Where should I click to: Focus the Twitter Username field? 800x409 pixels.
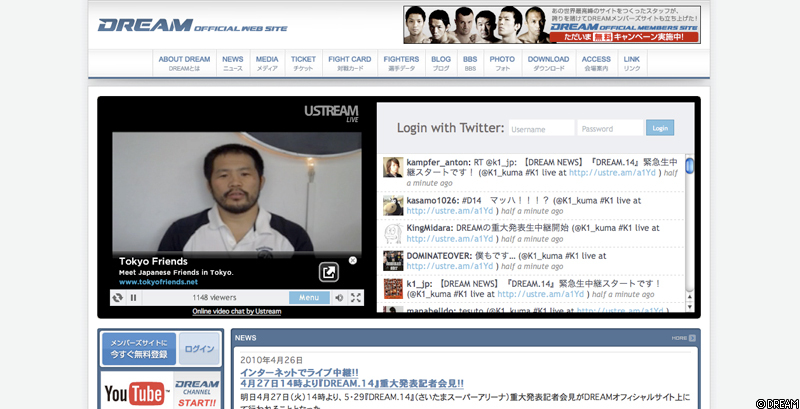click(541, 128)
